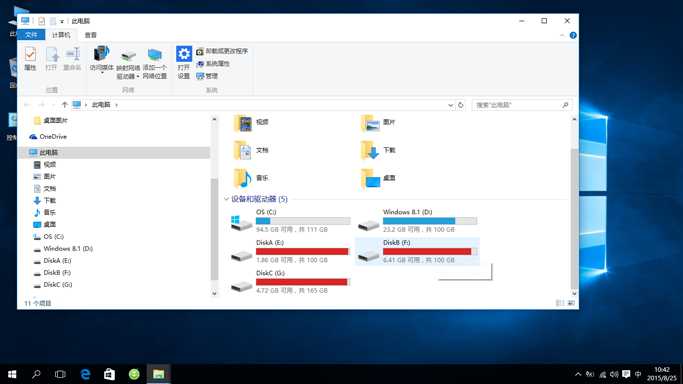Collapse the ribbon using the small chevron

pyautogui.click(x=562, y=35)
